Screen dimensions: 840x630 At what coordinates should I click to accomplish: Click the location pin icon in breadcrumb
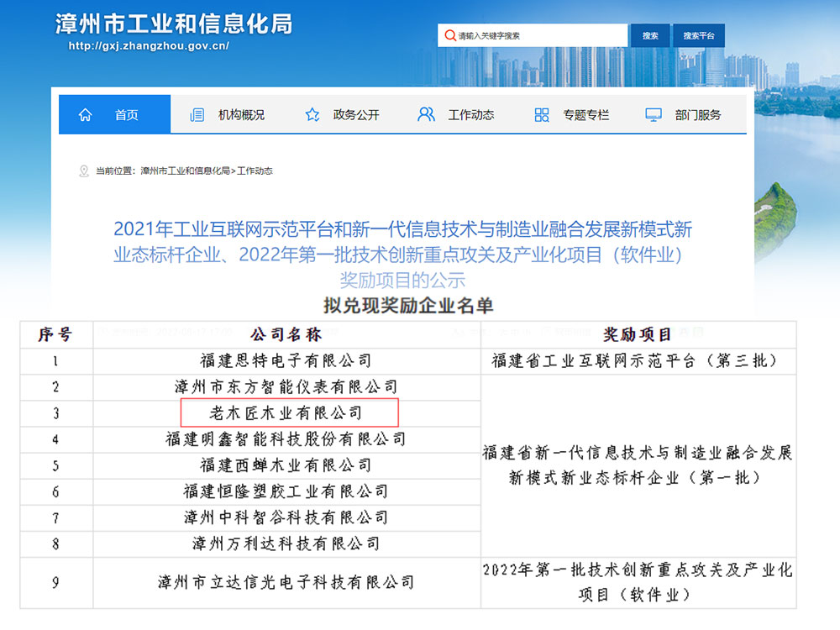83,171
